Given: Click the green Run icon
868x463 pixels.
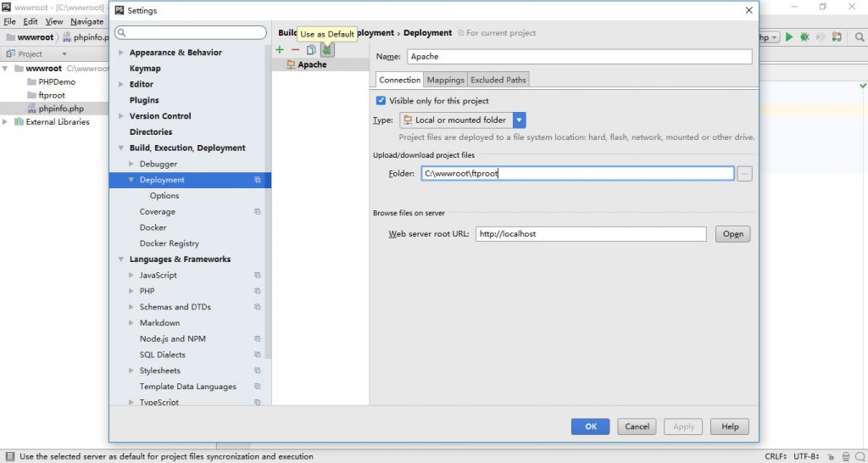Looking at the screenshot, I should click(789, 37).
